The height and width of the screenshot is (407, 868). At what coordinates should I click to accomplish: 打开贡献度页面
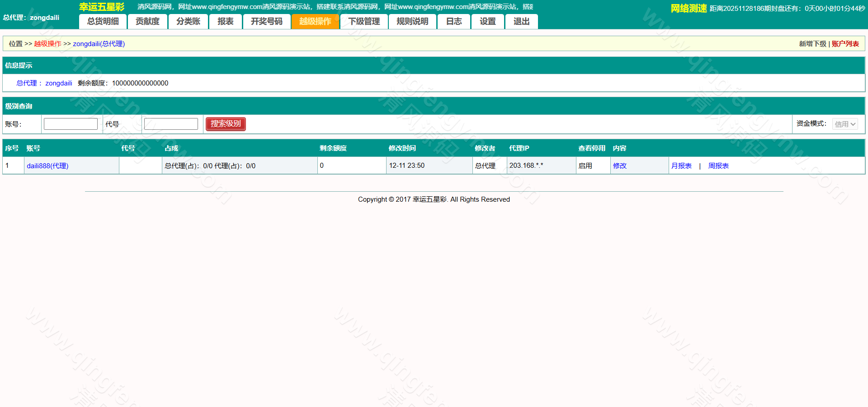tap(147, 21)
